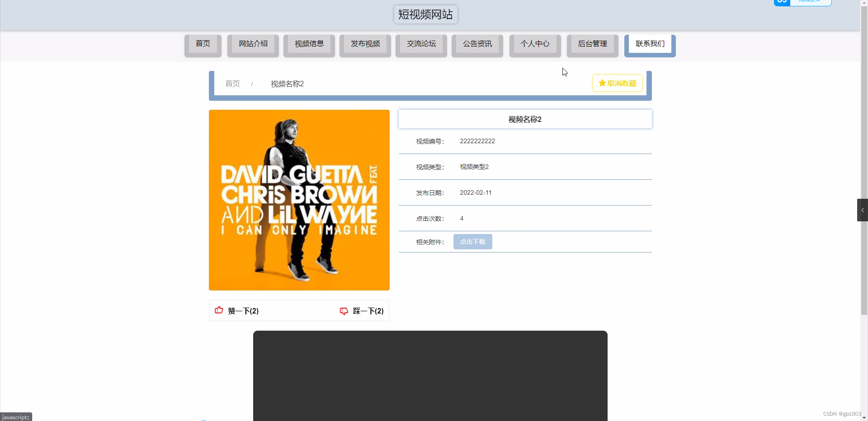868x421 pixels.
Task: Click the 点击下载 attachment button
Action: click(x=473, y=242)
